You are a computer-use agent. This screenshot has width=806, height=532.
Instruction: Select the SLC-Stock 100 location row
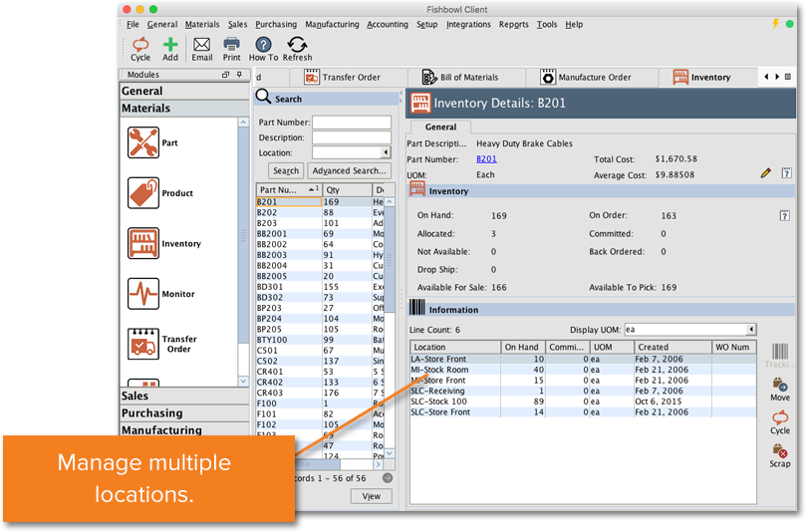583,401
